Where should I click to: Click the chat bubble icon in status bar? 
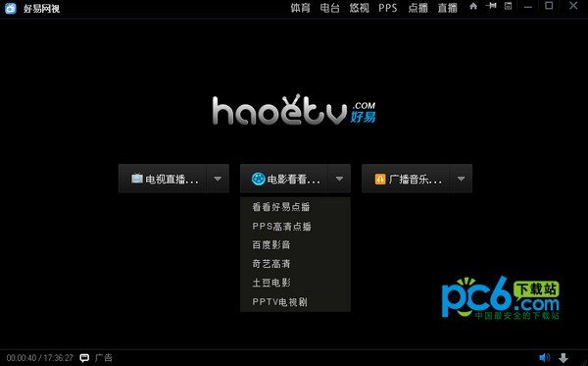click(x=84, y=358)
